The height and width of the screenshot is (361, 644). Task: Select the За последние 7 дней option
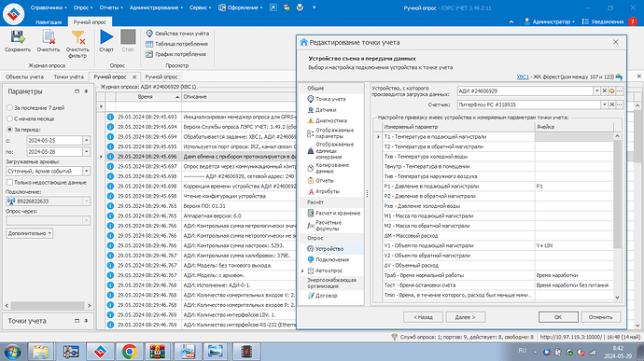[9, 107]
